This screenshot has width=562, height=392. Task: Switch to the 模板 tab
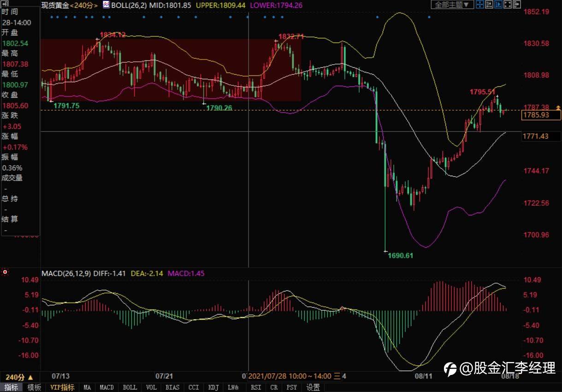click(x=34, y=387)
